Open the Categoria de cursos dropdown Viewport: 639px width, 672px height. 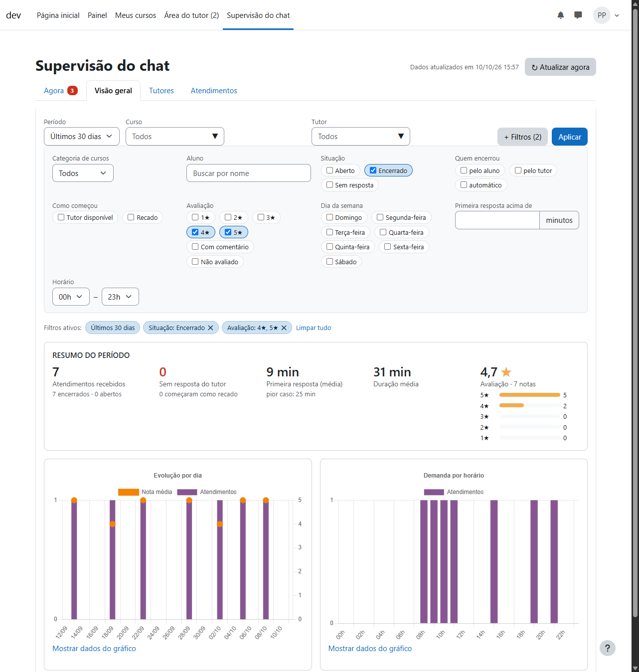[x=83, y=173]
